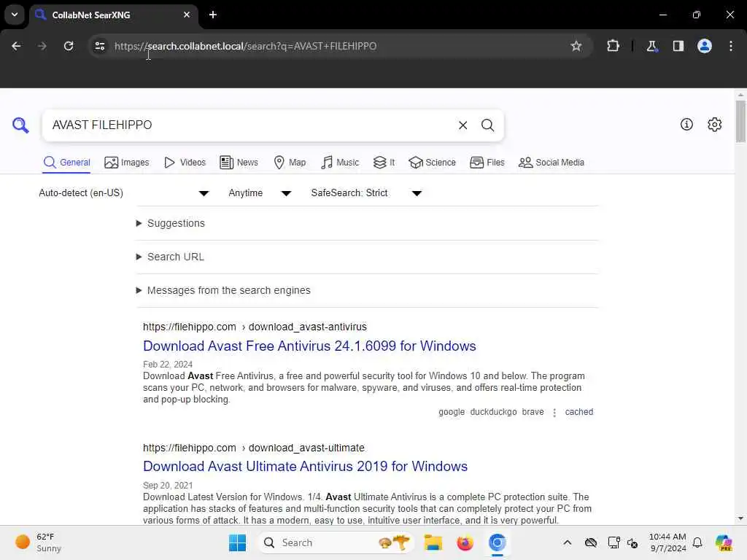Image resolution: width=747 pixels, height=560 pixels.
Task: Click the duckduckgo engine label
Action: tap(493, 412)
